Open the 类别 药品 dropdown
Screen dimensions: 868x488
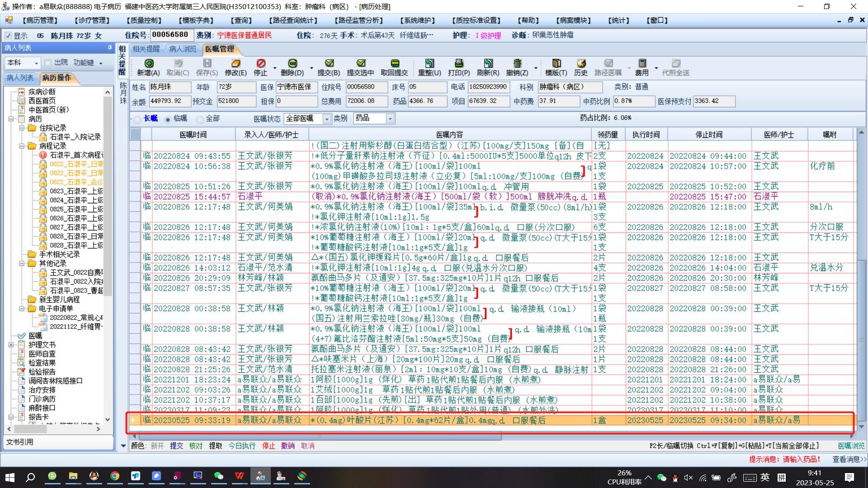pos(390,119)
